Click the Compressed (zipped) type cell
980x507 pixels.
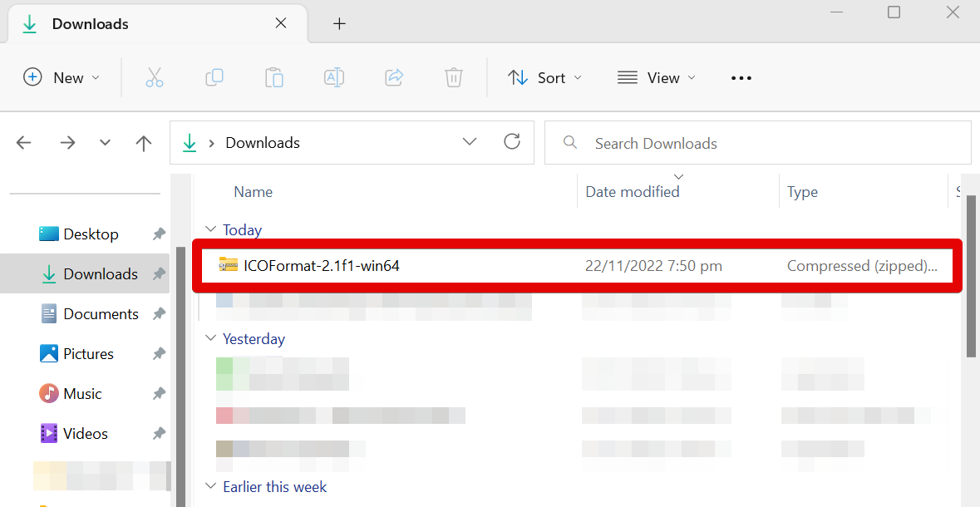tap(863, 266)
